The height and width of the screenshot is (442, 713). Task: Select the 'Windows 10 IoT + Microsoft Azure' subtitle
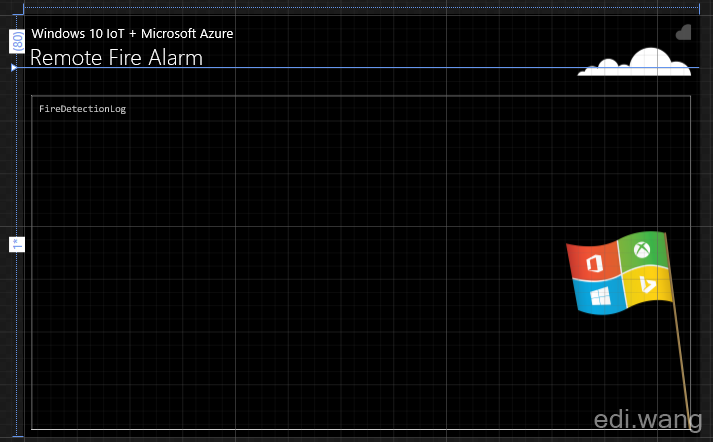pos(132,34)
